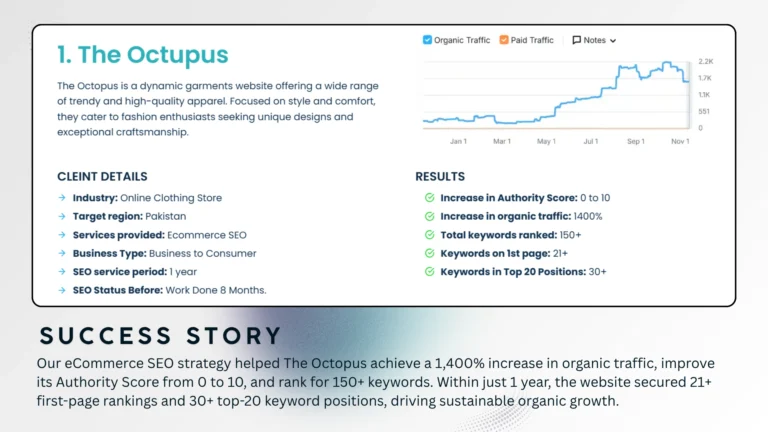Click the checkmark beside Increase in organic traffic
This screenshot has height=432, width=768.
point(430,216)
